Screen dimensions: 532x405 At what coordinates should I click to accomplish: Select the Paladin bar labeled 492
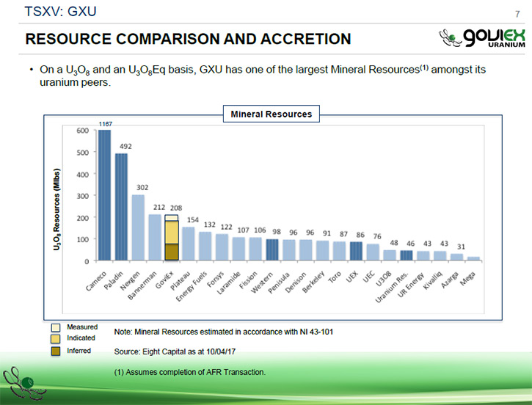122,207
